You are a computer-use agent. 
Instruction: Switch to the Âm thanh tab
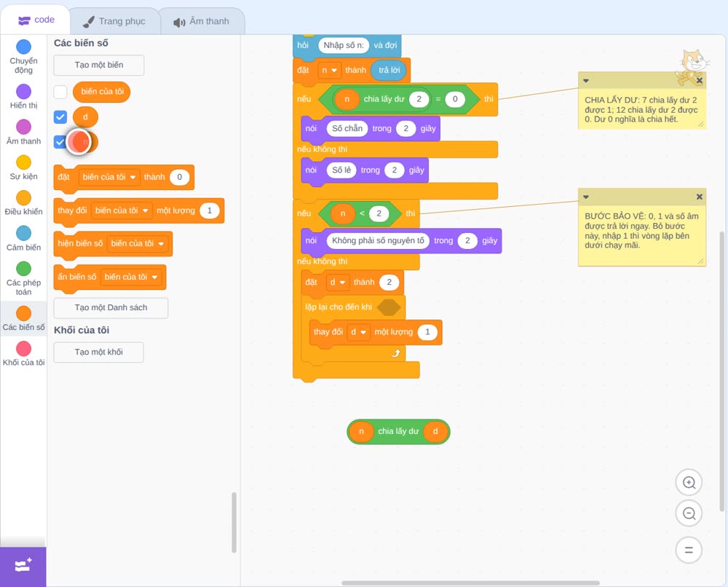click(202, 21)
